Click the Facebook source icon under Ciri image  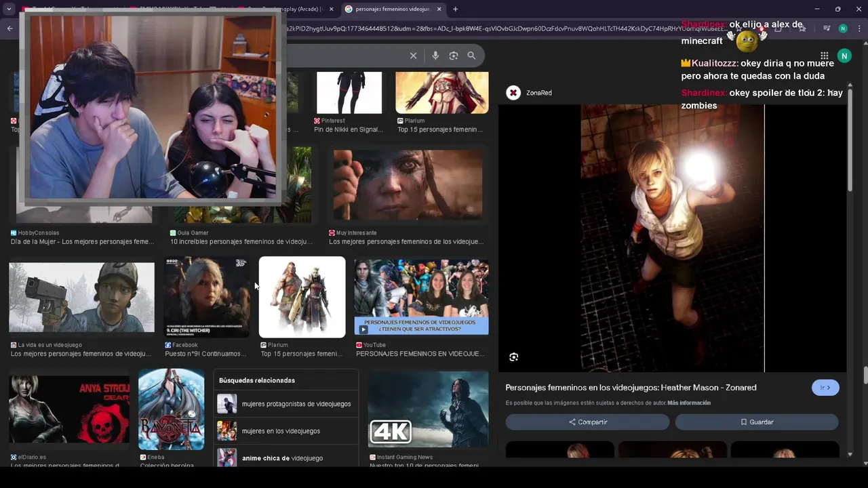tap(168, 345)
